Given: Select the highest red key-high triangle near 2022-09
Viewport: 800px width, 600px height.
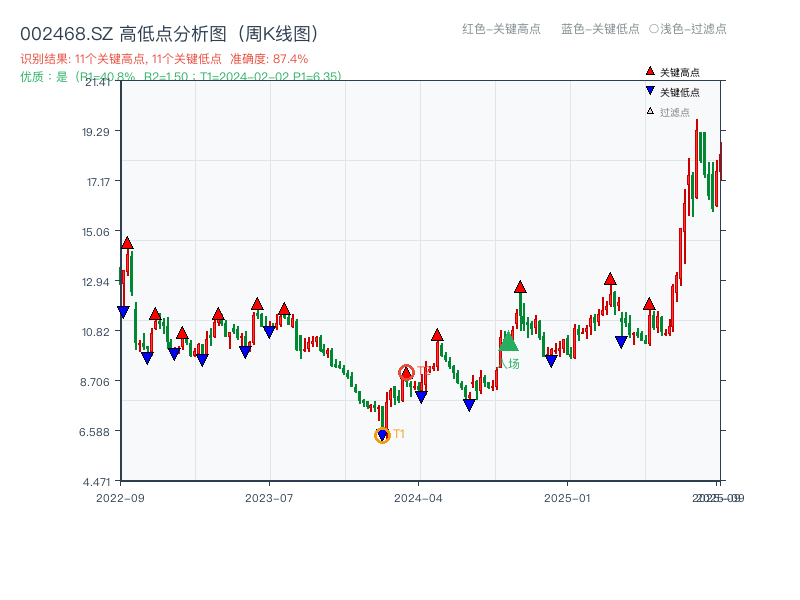Looking at the screenshot, I should 128,243.
